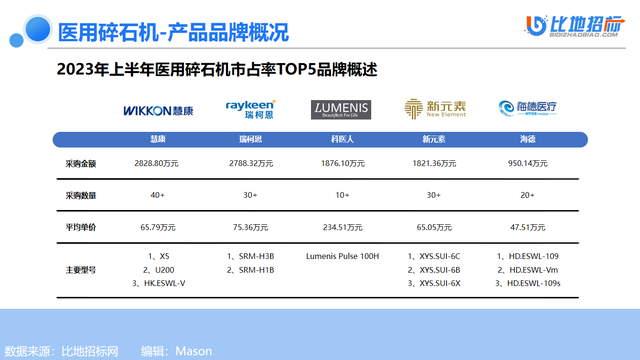Click model entry 2、XYS.SUI-6B
This screenshot has width=640, height=360.
(434, 270)
